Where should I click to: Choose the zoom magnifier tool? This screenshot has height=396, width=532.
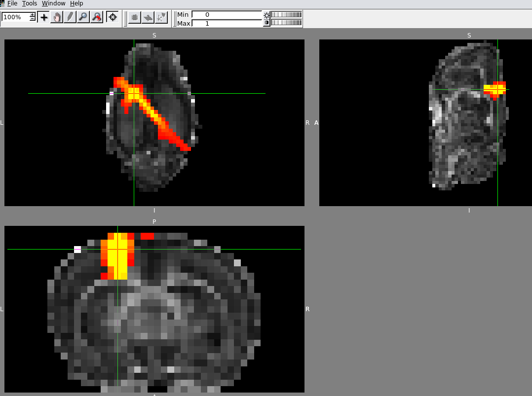[83, 17]
